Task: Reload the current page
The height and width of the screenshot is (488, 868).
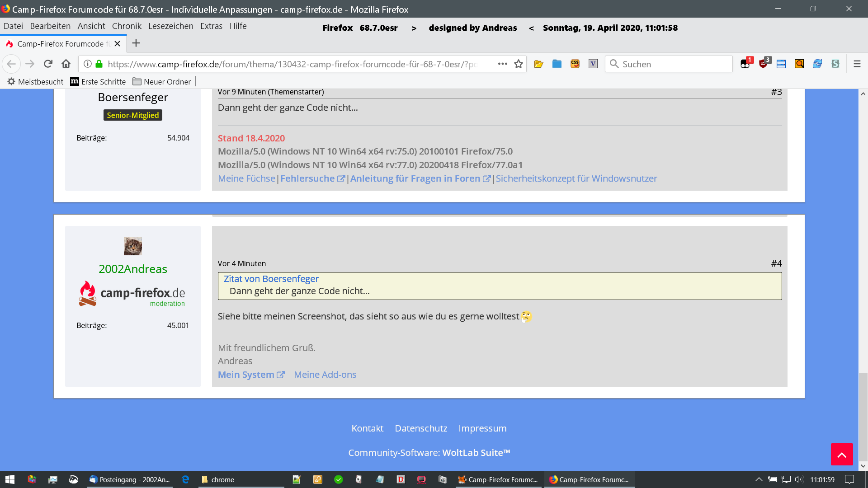Action: (48, 64)
